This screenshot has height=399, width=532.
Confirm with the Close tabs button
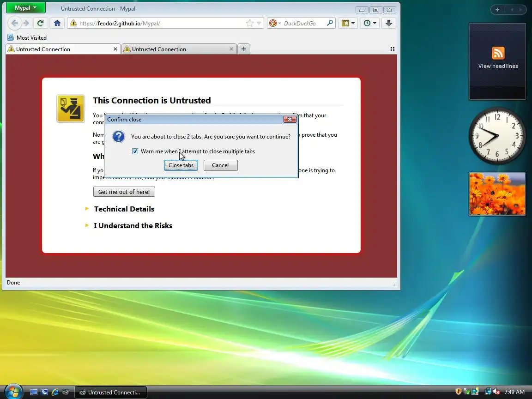pos(181,165)
